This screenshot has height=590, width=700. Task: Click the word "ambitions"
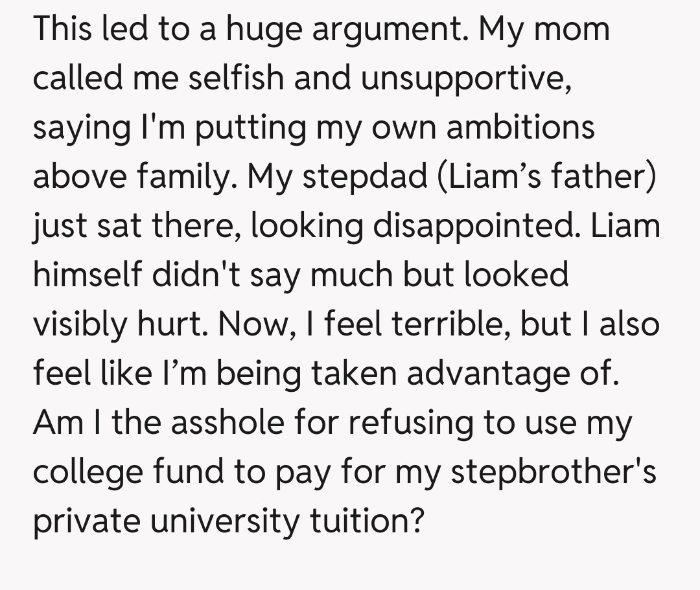(520, 127)
